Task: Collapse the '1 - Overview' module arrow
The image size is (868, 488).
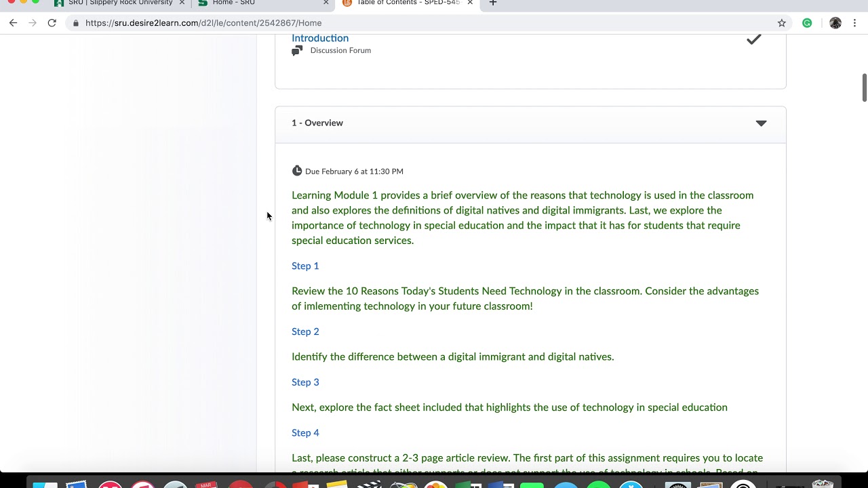Action: point(761,123)
